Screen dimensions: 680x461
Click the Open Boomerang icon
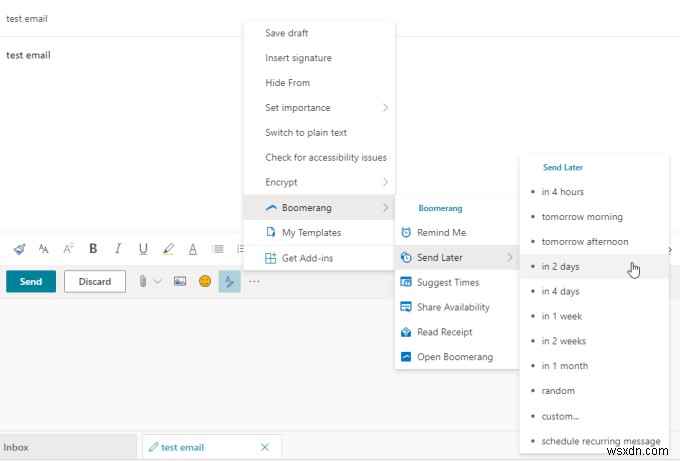[406, 357]
